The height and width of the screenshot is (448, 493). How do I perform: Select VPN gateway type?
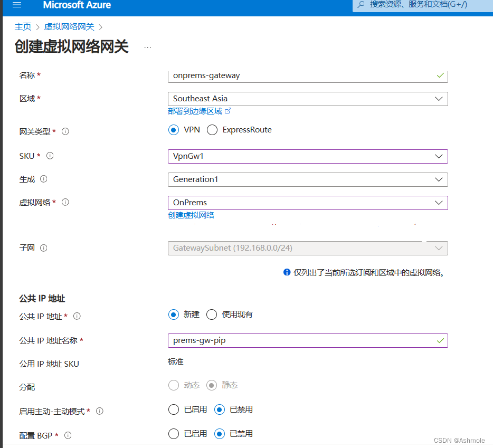click(x=174, y=130)
